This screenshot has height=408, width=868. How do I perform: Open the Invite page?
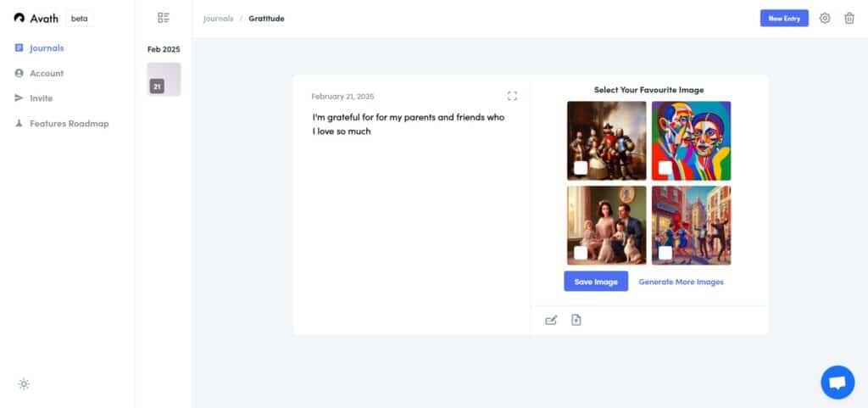(41, 98)
